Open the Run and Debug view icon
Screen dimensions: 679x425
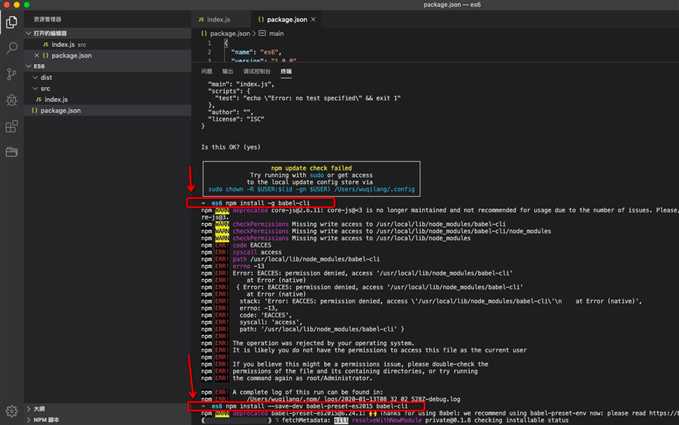(x=12, y=100)
